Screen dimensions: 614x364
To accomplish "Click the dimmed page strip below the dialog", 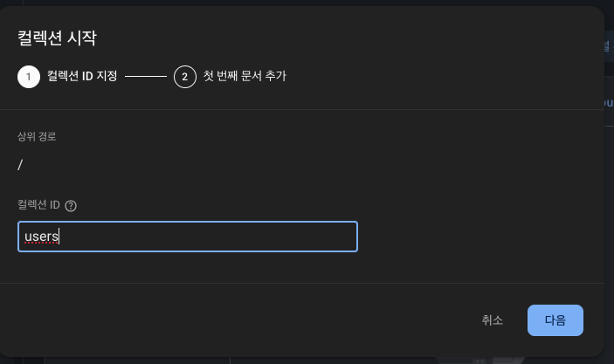I will [307, 361].
